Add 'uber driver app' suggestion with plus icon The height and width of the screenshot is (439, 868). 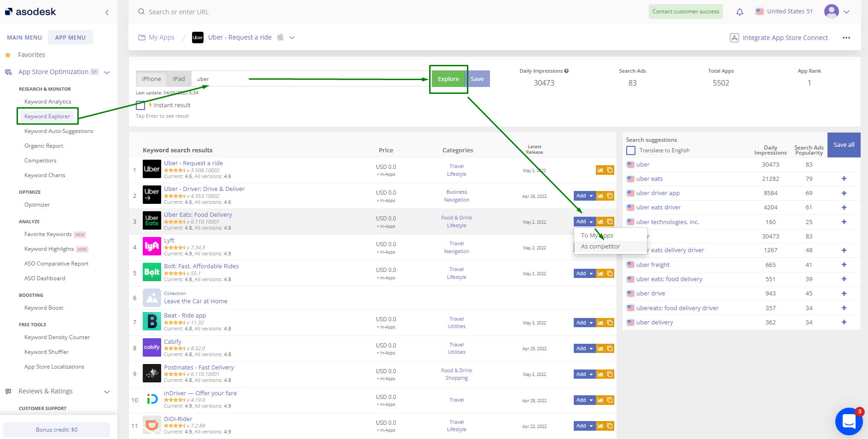[844, 193]
